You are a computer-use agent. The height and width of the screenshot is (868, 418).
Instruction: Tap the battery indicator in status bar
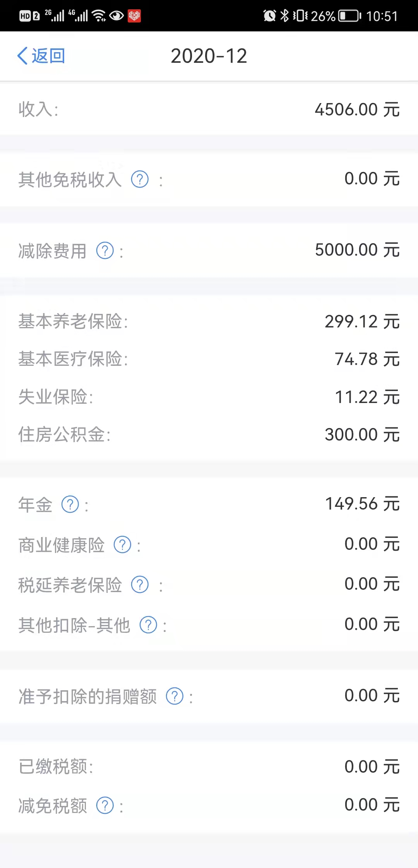click(x=349, y=16)
